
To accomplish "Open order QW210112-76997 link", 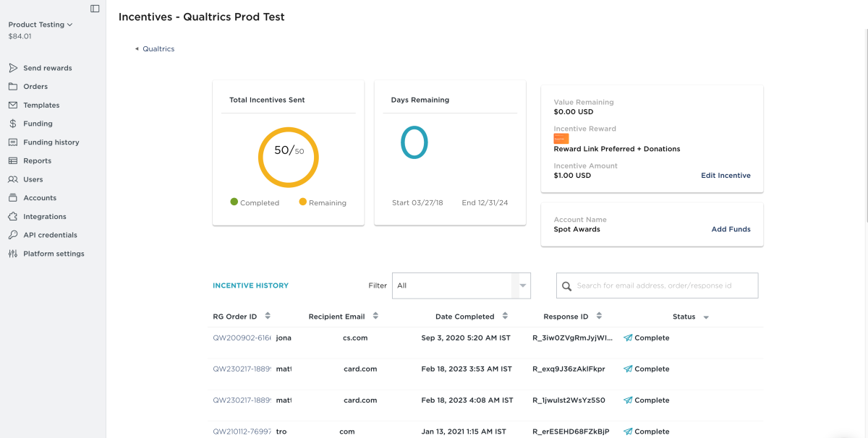I will pyautogui.click(x=242, y=431).
